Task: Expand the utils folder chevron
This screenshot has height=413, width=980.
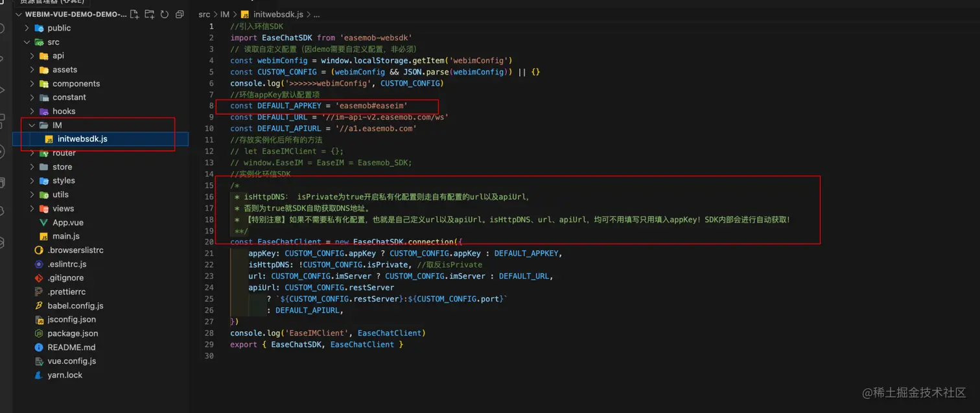Action: (32, 195)
